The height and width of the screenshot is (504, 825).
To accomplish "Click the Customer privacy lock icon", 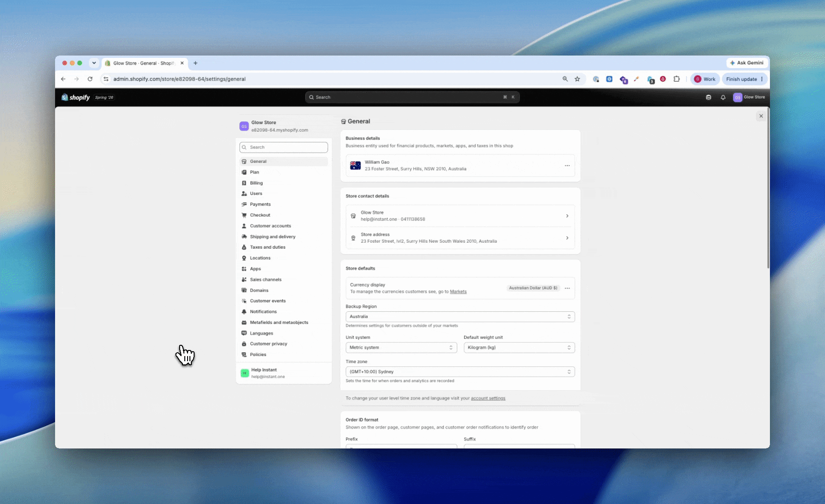I will click(x=244, y=344).
